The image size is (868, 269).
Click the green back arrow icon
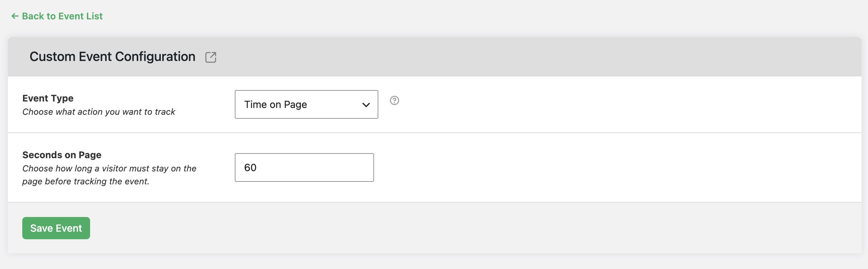(15, 16)
